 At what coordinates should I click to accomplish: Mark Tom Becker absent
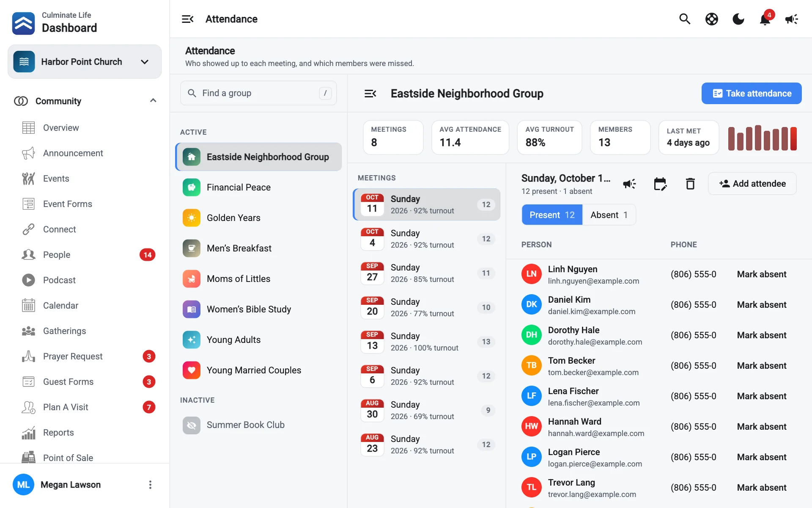point(762,366)
